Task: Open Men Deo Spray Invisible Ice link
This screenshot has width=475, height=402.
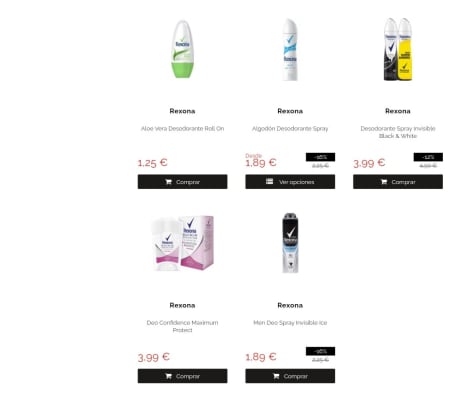Action: [290, 323]
